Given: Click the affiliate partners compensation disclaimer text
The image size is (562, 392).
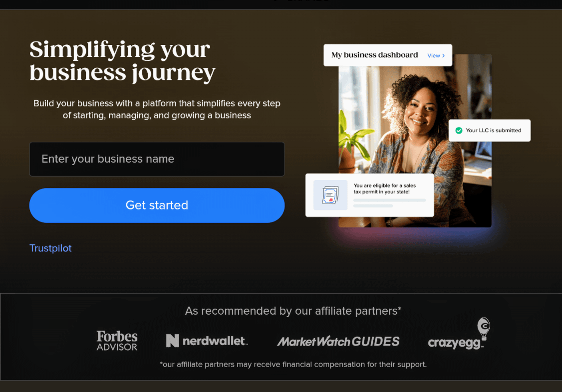Looking at the screenshot, I should tap(293, 365).
